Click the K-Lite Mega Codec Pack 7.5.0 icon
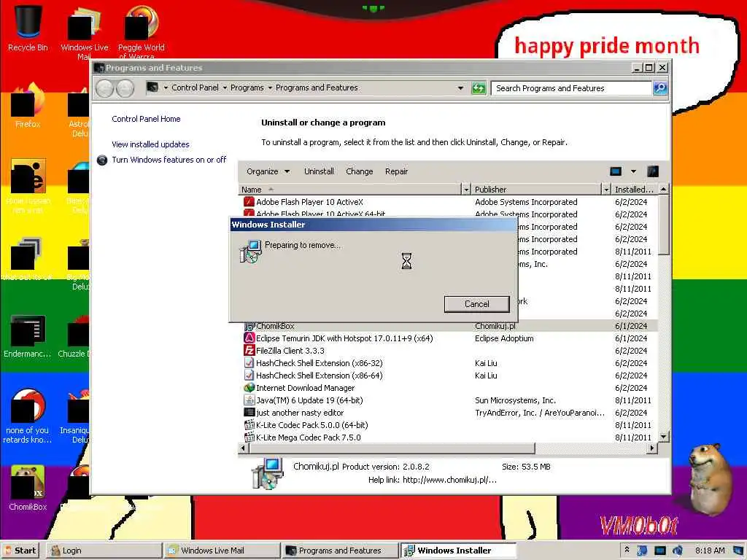This screenshot has width=747, height=560. 249,437
